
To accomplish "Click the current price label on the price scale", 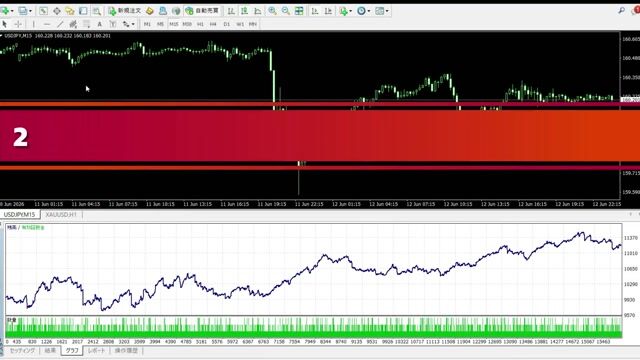I will [630, 100].
